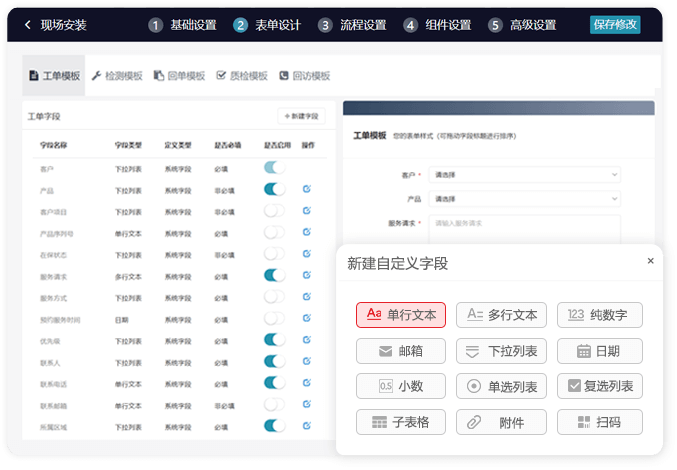Go to step 2 表单设计
Image resolution: width=677 pixels, height=470 pixels.
[267, 25]
